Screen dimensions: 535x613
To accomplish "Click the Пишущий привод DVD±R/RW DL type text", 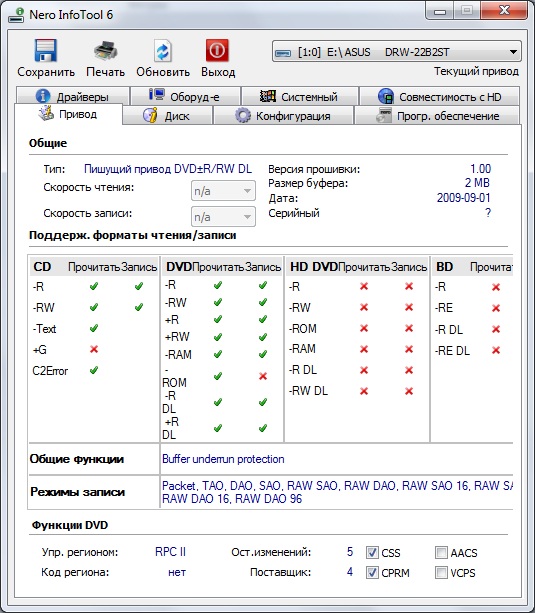I will coord(168,169).
